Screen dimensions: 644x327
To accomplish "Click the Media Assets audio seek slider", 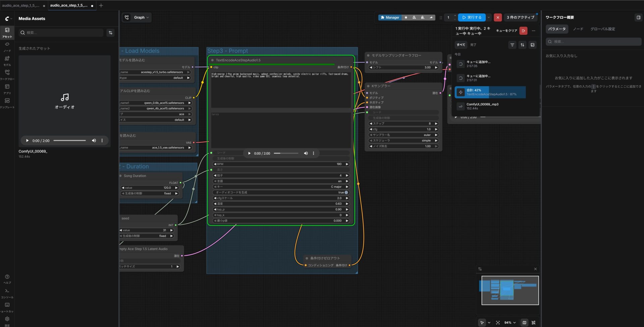I will 69,141.
